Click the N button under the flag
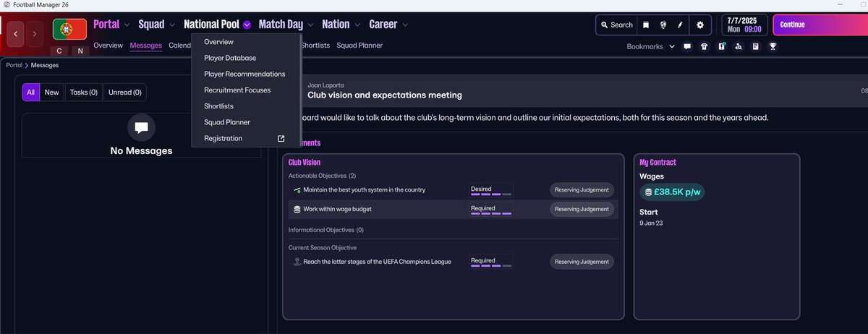The height and width of the screenshot is (334, 868). 80,51
